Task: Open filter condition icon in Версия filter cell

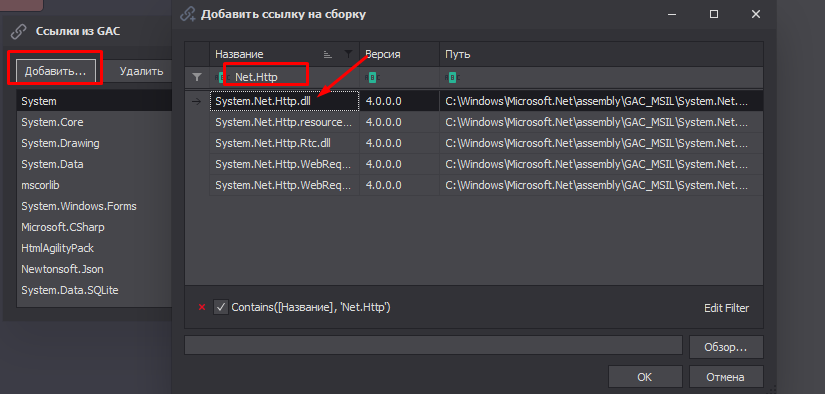Action: point(373,77)
